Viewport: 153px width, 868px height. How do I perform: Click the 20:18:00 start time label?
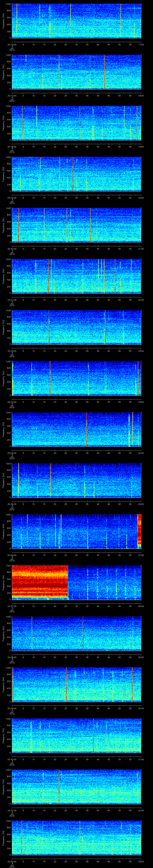pyautogui.click(x=12, y=147)
